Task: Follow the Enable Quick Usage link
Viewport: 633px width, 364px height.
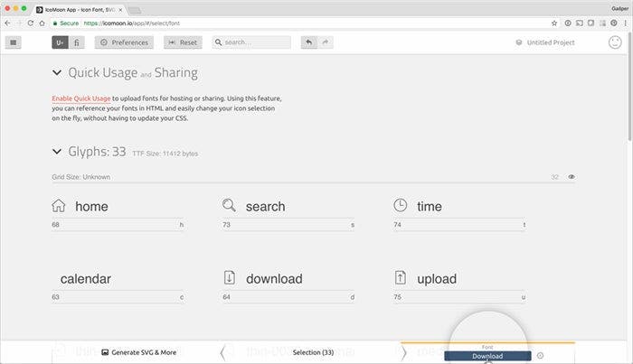Action: point(81,98)
